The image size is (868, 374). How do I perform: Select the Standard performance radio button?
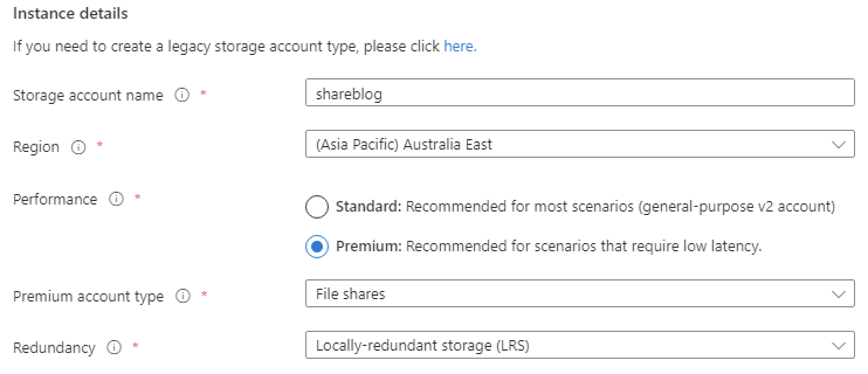(x=317, y=207)
